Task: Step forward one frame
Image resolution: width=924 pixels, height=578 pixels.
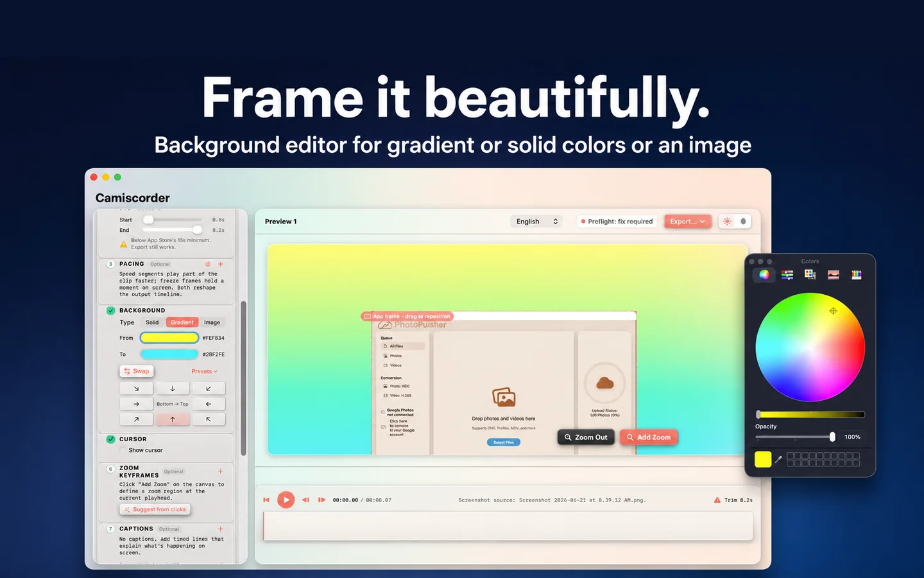Action: click(321, 500)
